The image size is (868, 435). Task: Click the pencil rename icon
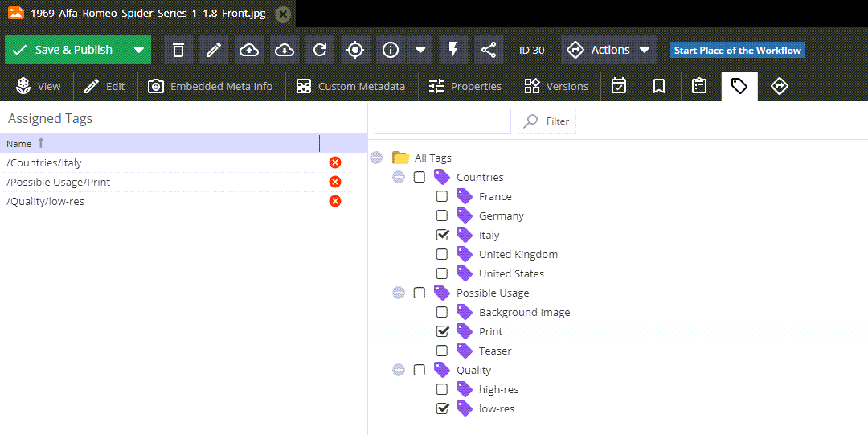(x=214, y=50)
